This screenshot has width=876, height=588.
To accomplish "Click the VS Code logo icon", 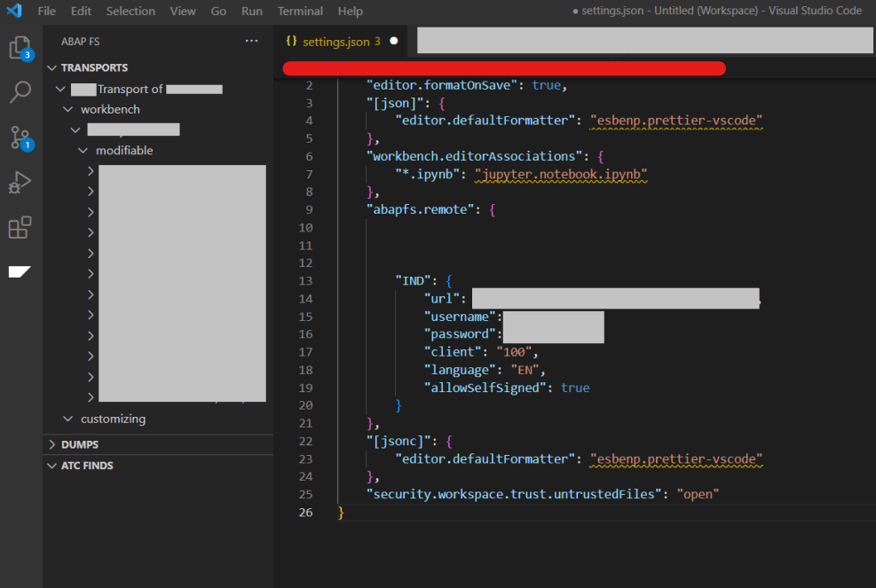I will point(13,12).
